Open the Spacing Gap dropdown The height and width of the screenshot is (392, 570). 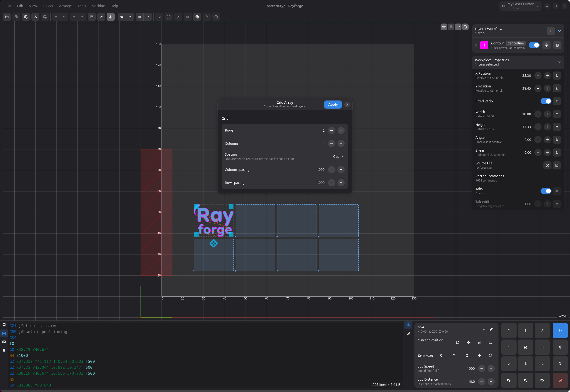pos(338,157)
